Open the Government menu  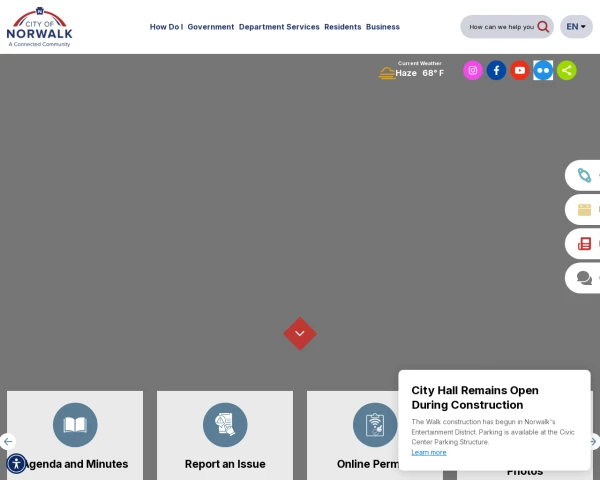pos(210,27)
